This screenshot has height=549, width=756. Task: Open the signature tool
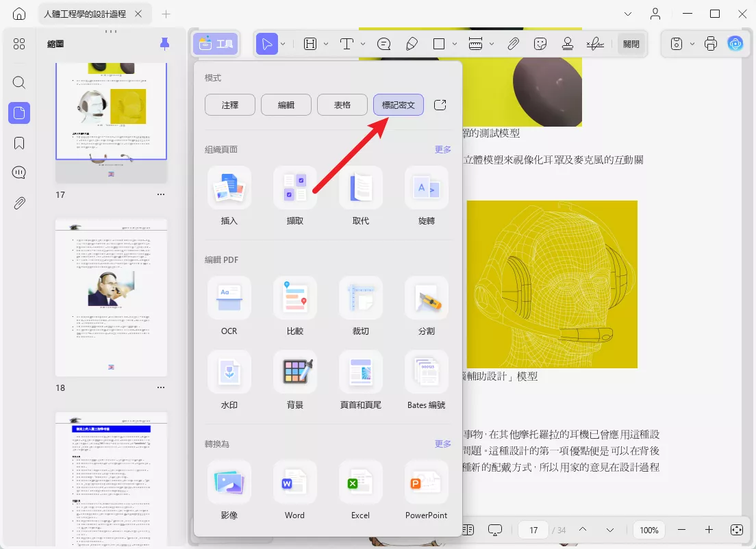coord(595,44)
